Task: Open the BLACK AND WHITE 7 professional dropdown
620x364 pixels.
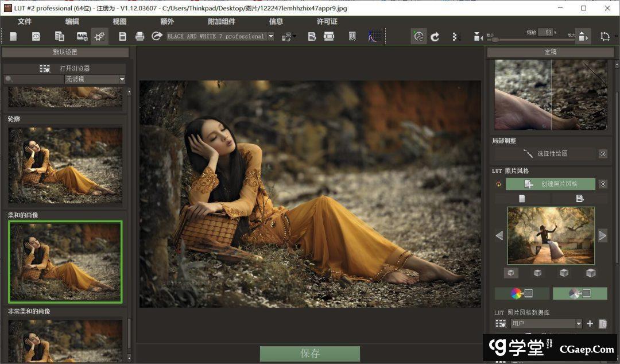Action: tap(271, 36)
